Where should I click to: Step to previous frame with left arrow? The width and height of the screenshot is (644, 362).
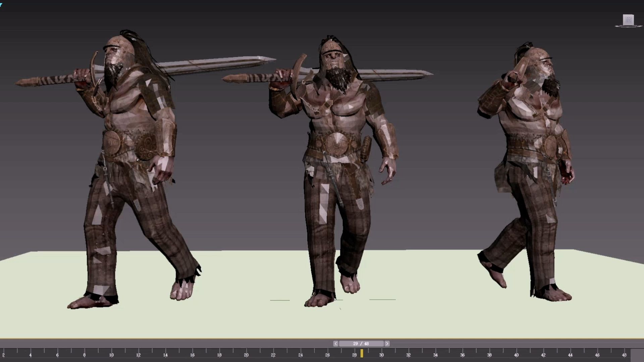(x=336, y=344)
